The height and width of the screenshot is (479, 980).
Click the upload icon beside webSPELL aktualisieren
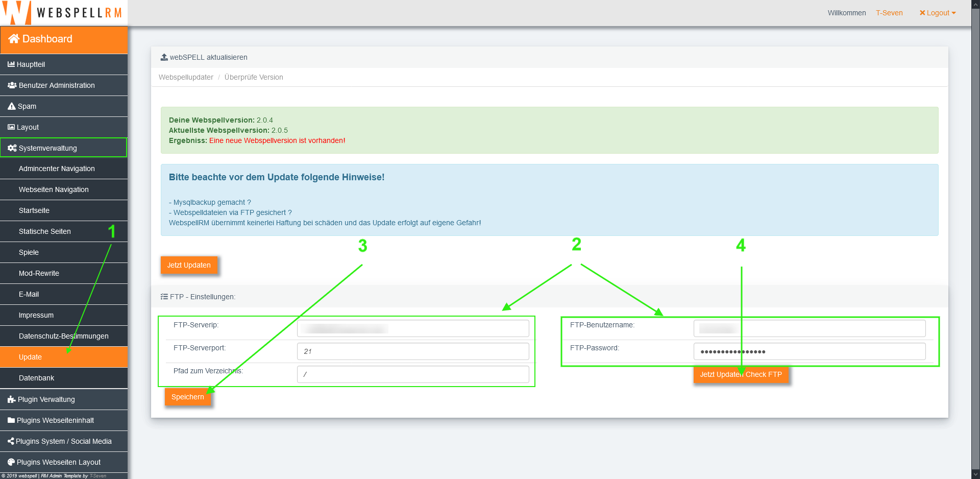[164, 57]
